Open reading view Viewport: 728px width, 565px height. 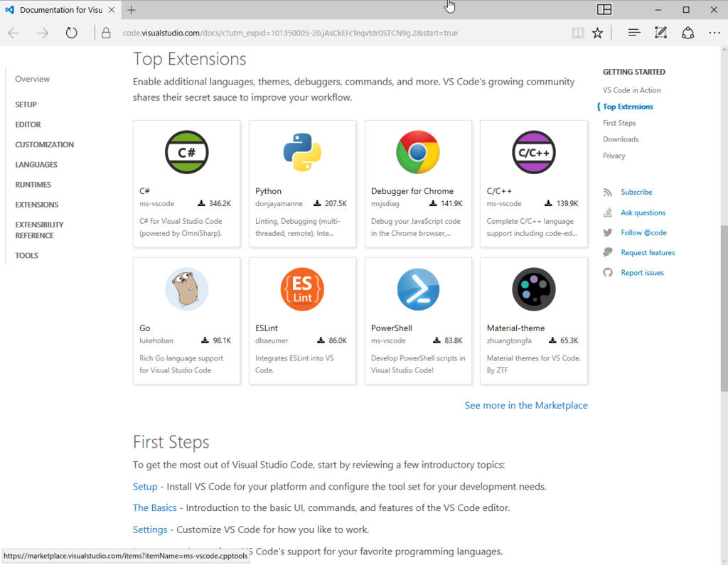click(x=578, y=33)
